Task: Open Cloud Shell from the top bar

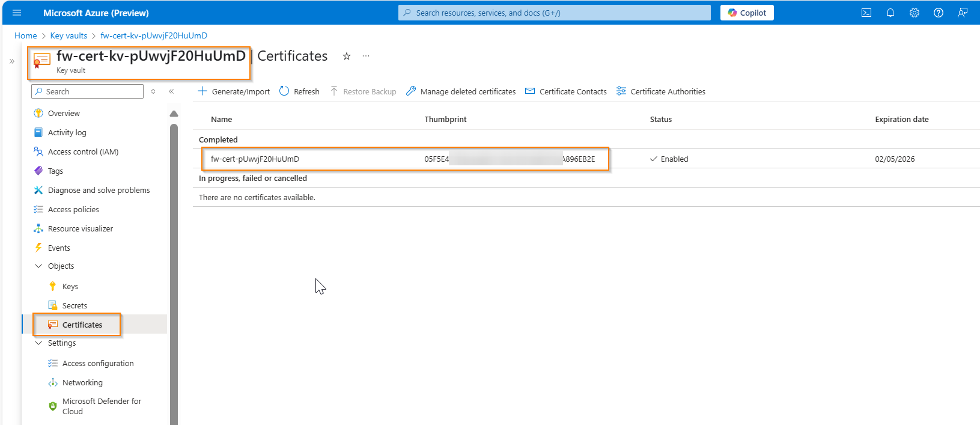Action: [x=866, y=13]
